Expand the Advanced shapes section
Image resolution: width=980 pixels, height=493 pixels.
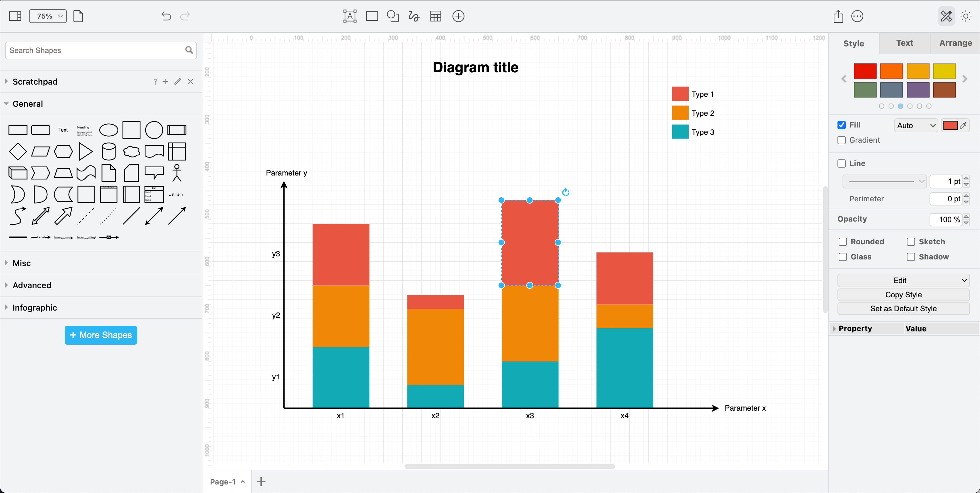(32, 285)
